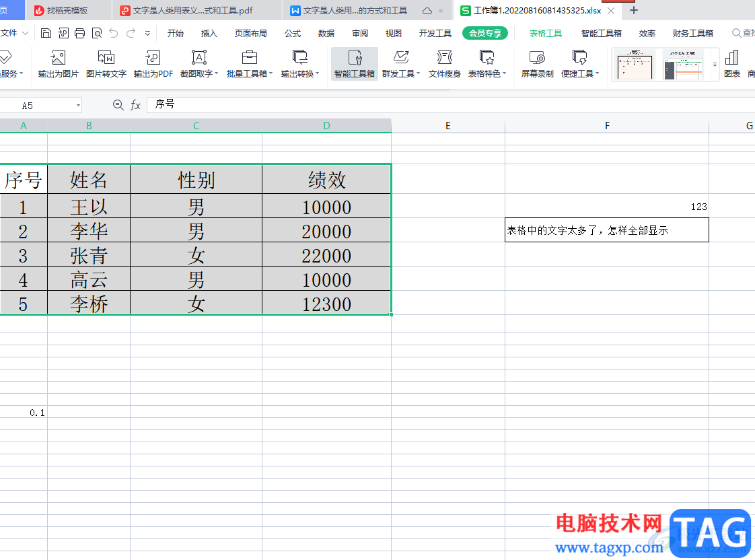This screenshot has width=755, height=560.
Task: Select the second table template thumbnail
Action: 682,64
